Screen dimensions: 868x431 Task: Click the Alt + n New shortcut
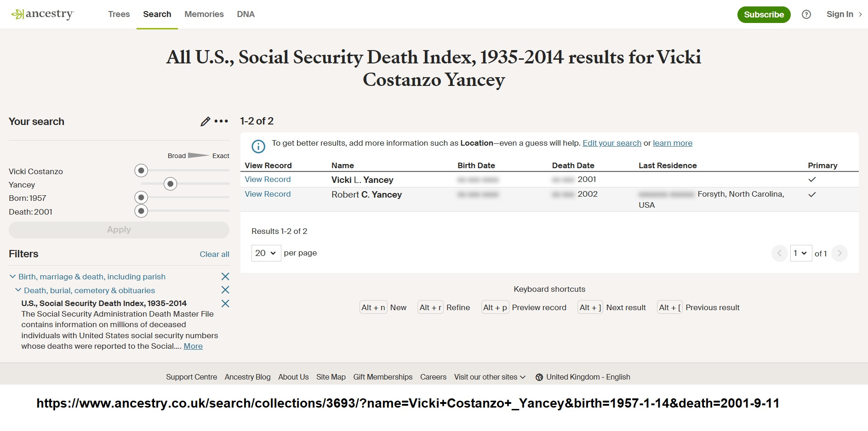coord(383,307)
